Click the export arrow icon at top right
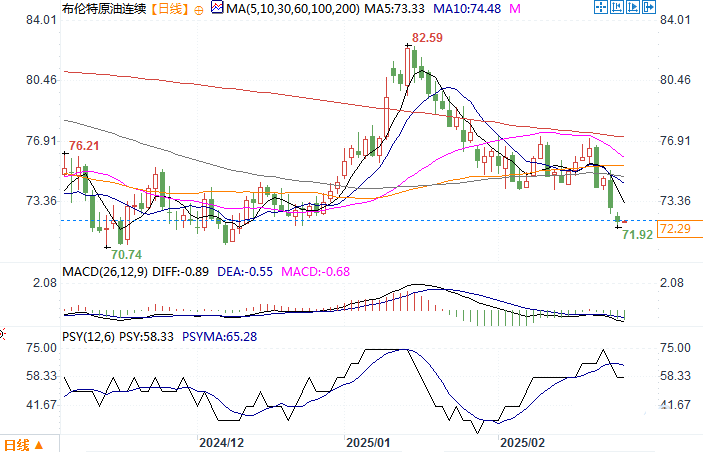 click(x=649, y=7)
